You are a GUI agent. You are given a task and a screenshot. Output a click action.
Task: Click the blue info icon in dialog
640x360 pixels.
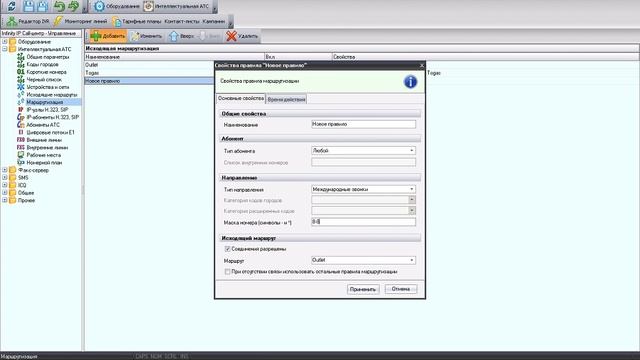[x=410, y=82]
